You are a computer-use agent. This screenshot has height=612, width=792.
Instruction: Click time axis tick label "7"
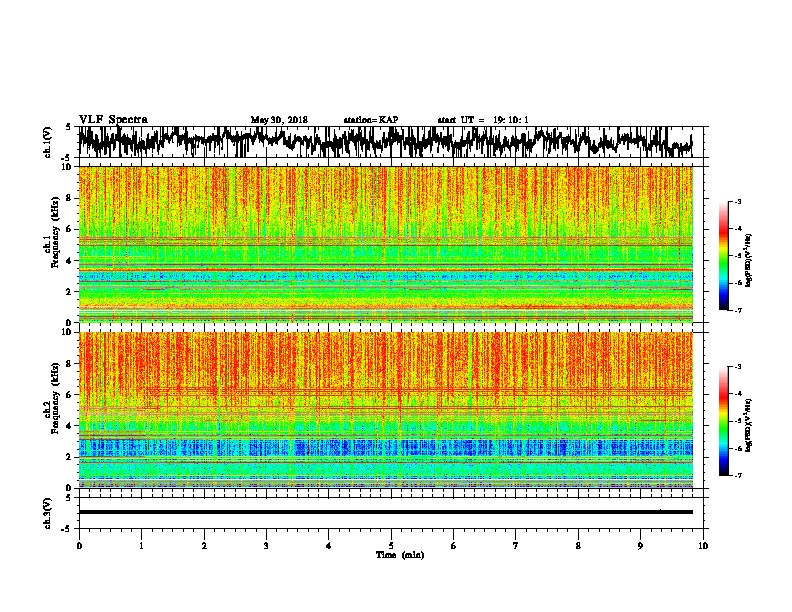pos(516,546)
